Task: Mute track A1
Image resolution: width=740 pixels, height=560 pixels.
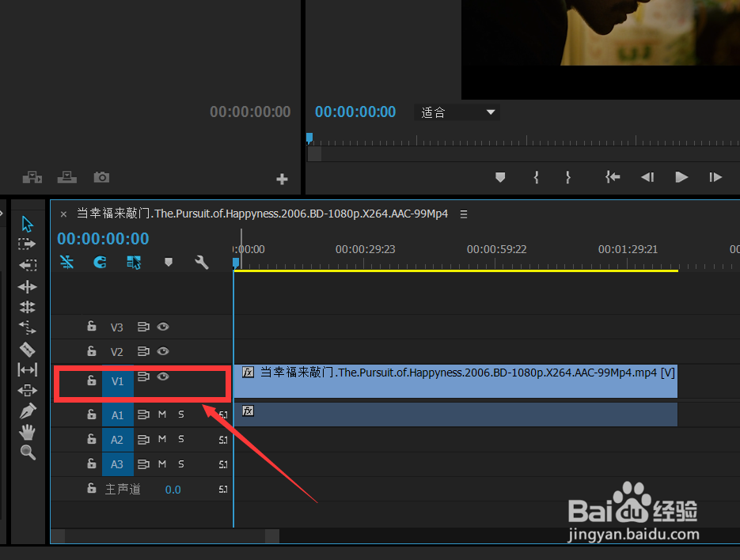Action: pos(162,414)
